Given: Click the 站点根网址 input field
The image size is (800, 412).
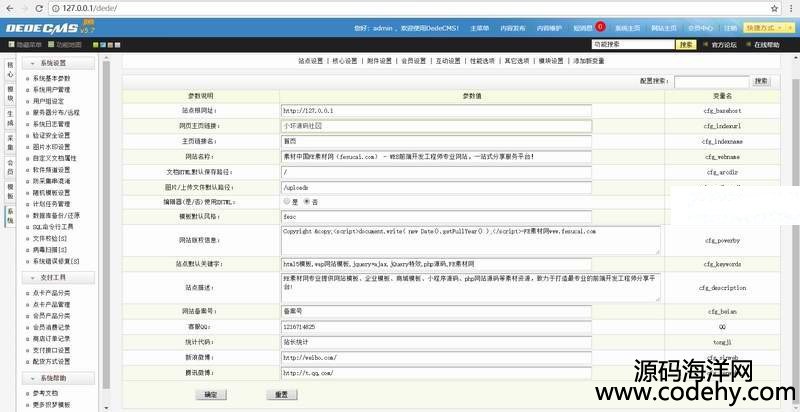Looking at the screenshot, I should 436,111.
